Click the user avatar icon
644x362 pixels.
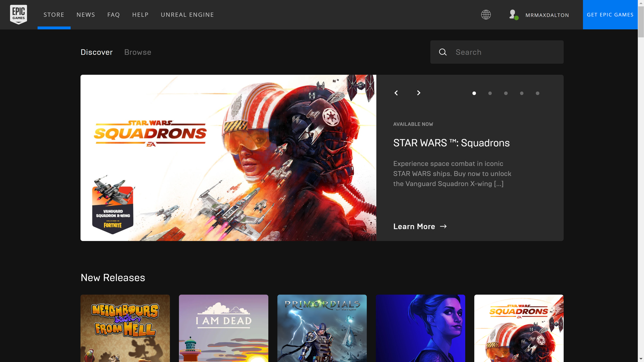pos(514,15)
